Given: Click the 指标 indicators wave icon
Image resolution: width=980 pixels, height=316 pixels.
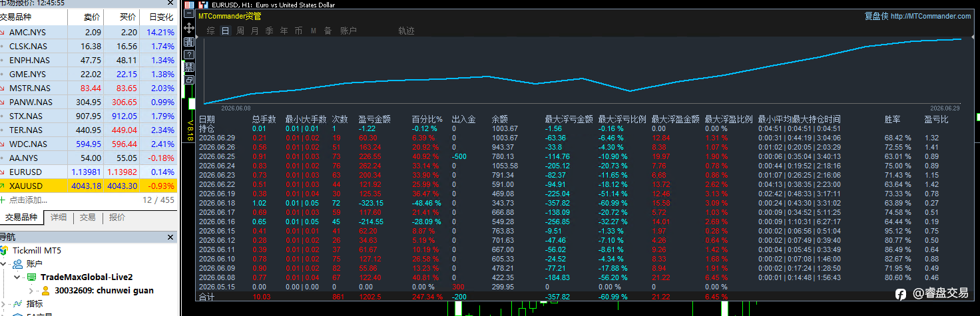Looking at the screenshot, I should (17, 303).
